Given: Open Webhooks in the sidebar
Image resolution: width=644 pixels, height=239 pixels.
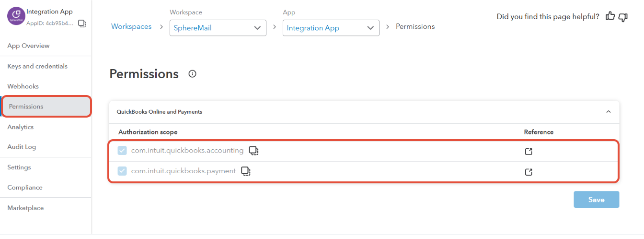Looking at the screenshot, I should point(23,86).
